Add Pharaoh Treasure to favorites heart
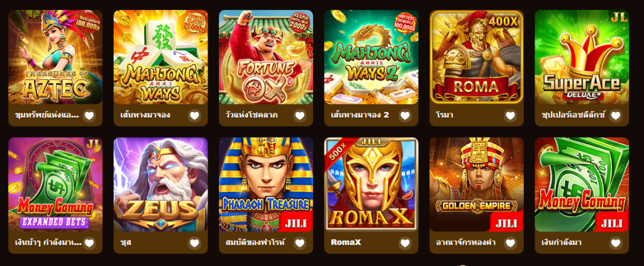 300,243
